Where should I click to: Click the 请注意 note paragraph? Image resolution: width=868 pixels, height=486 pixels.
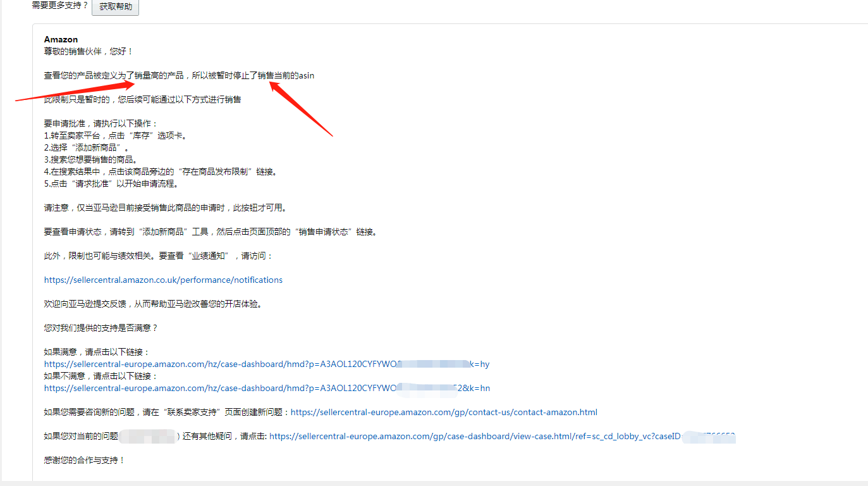click(165, 208)
